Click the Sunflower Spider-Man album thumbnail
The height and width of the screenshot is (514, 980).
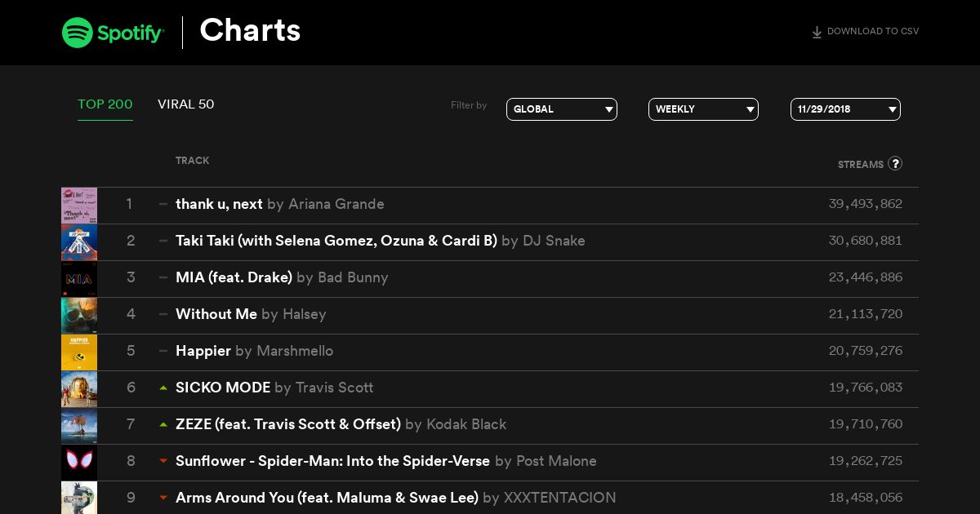[79, 463]
